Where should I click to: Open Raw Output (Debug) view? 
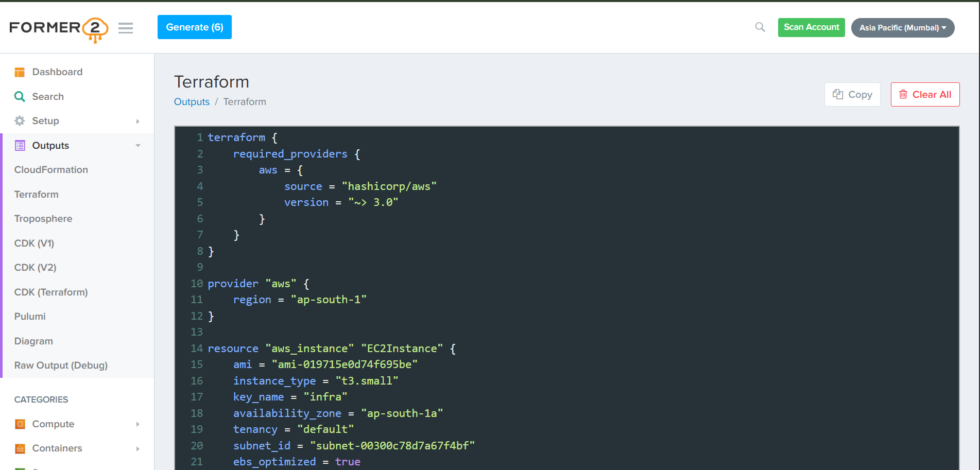[x=61, y=365]
